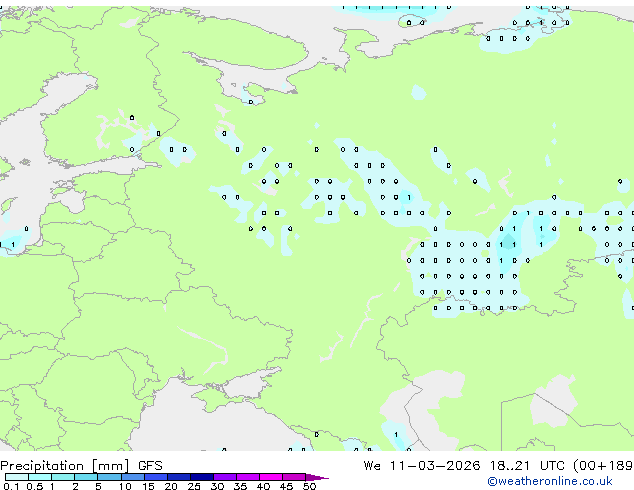Click the 20–25 mm dark blue swatch
The image size is (634, 490).
[x=179, y=477]
